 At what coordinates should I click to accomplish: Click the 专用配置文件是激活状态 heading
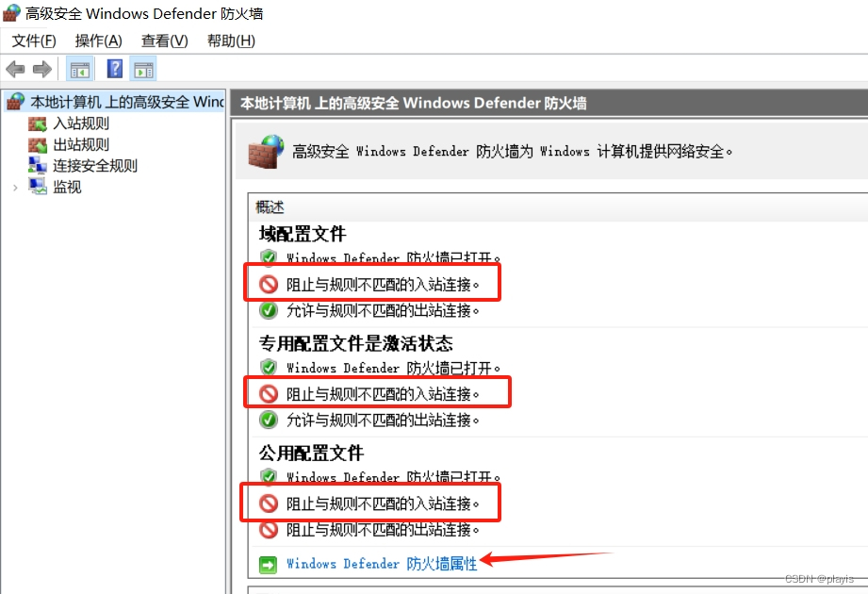click(x=355, y=344)
